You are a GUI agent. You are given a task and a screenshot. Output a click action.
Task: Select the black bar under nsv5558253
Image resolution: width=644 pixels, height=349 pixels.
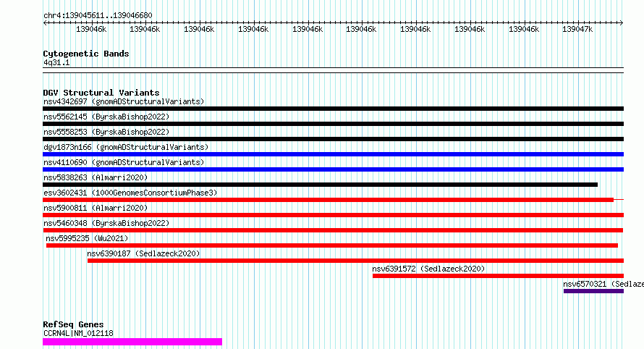click(x=333, y=139)
